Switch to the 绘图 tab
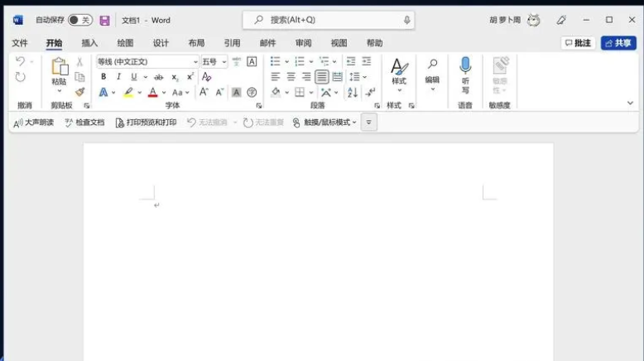 click(125, 43)
